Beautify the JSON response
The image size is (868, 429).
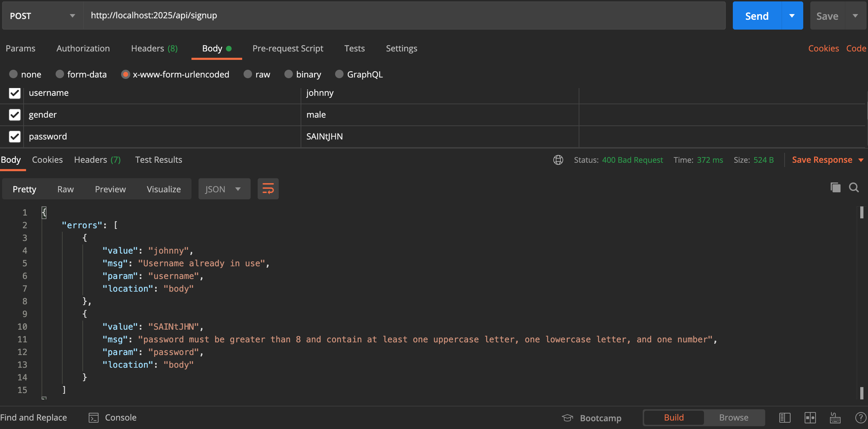tap(268, 189)
